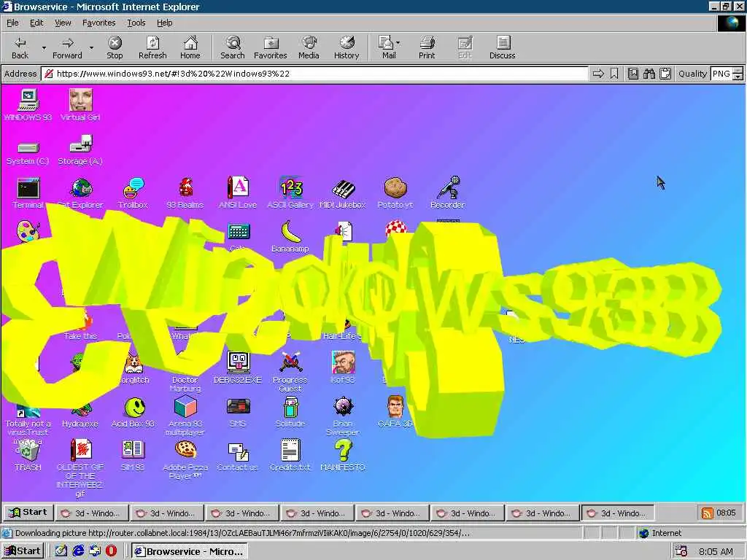The image size is (747, 560).
Task: Launch the Brian Sweeper icon
Action: click(343, 416)
